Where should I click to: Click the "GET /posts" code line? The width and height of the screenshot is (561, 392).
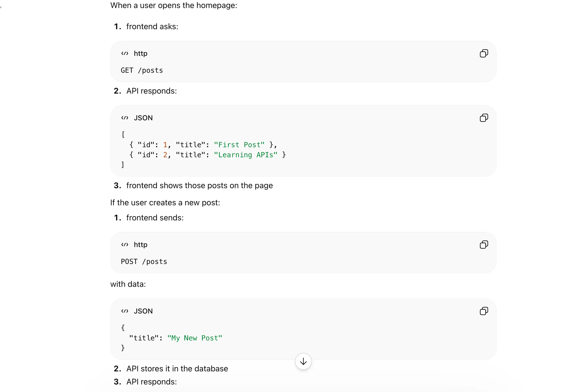142,70
